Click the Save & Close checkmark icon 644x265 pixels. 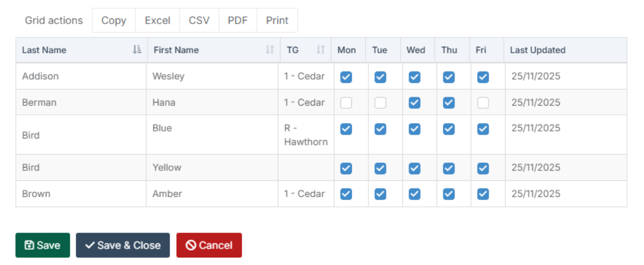pyautogui.click(x=90, y=245)
